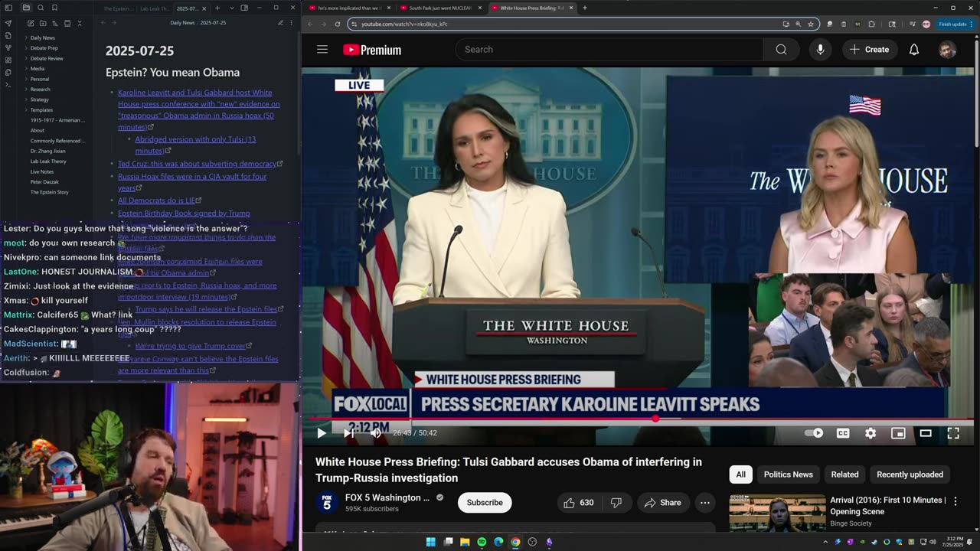Open video settings gear icon

(871, 433)
